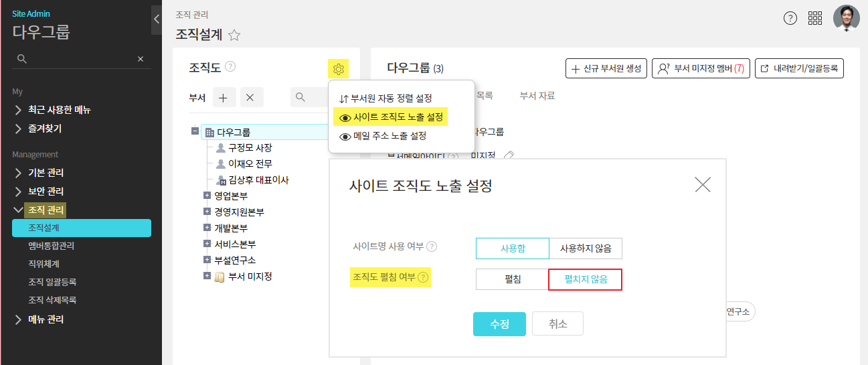
Task: Open the organization chart settings gear
Action: pyautogui.click(x=338, y=68)
